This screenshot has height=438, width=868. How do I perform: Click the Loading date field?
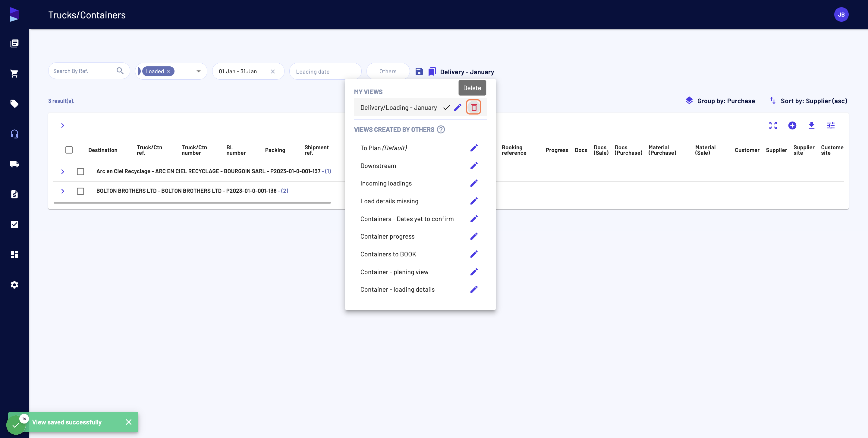coord(325,71)
